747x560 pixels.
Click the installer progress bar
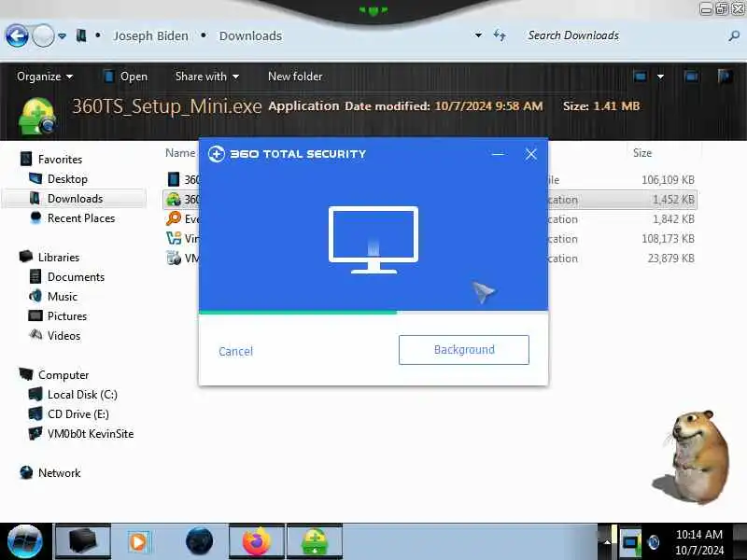coord(373,313)
